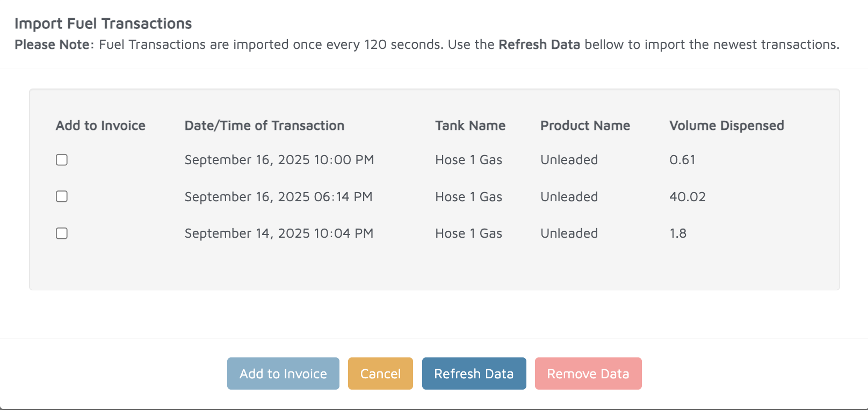Click the 1.8 volume dispensed value
Viewport: 868px width, 410px height.
(678, 233)
